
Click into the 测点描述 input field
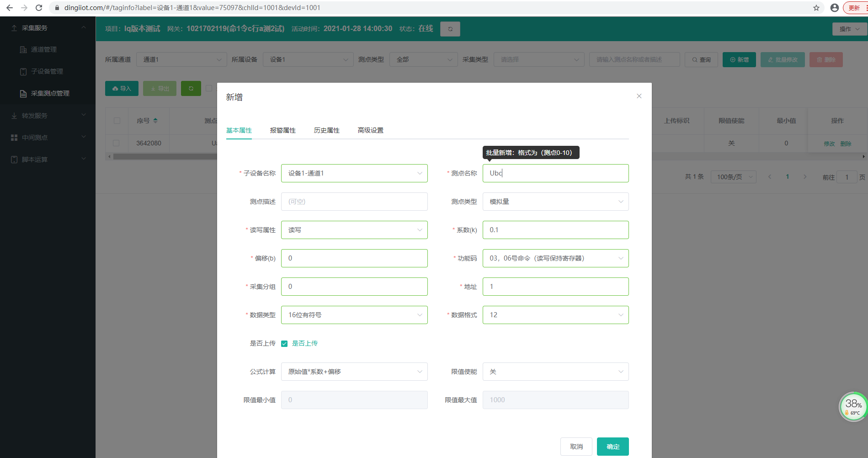(x=354, y=202)
